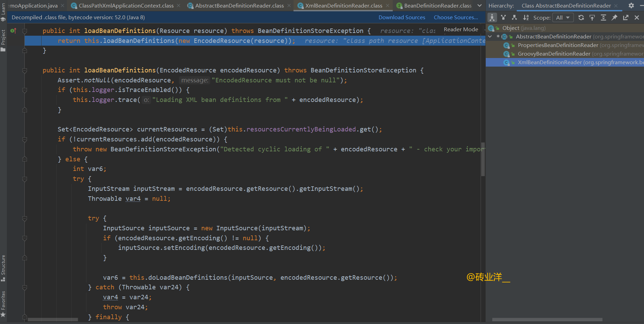Click the editor vertical scrollbar thumb
This screenshot has width=644, height=324.
483,159
